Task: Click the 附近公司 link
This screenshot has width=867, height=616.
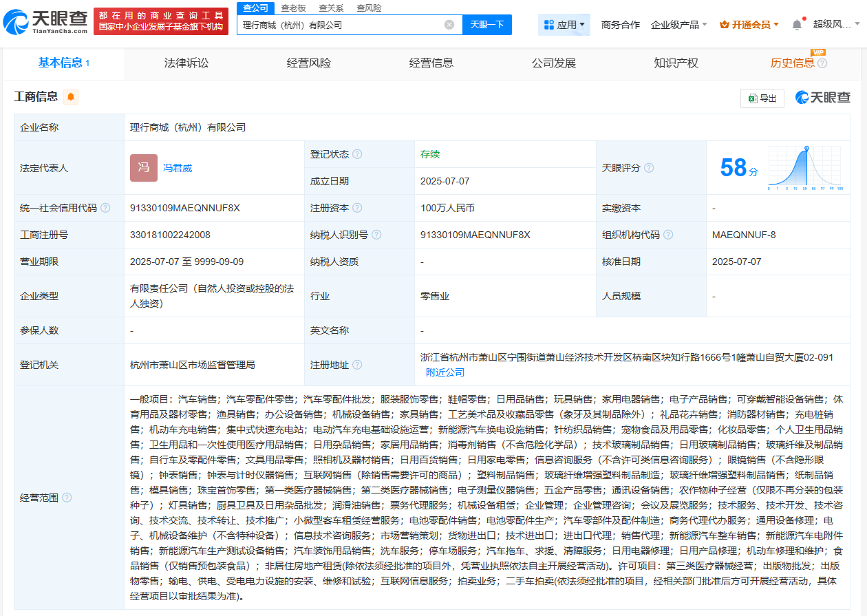Action: pyautogui.click(x=445, y=372)
